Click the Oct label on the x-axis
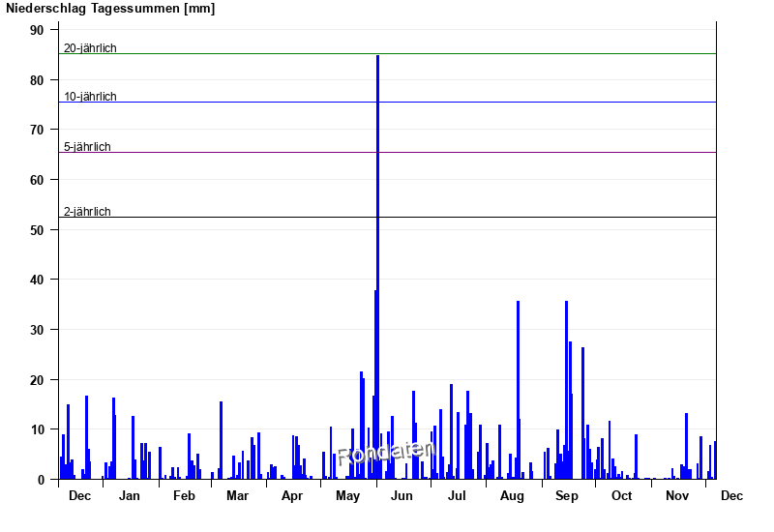This screenshot has height=532, width=774. (x=621, y=496)
